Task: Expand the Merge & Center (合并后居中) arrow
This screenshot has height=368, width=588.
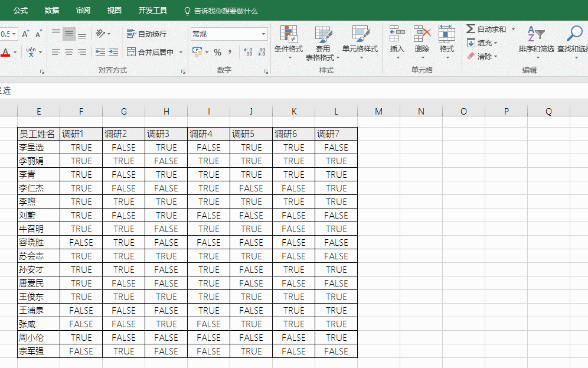Action: tap(181, 53)
